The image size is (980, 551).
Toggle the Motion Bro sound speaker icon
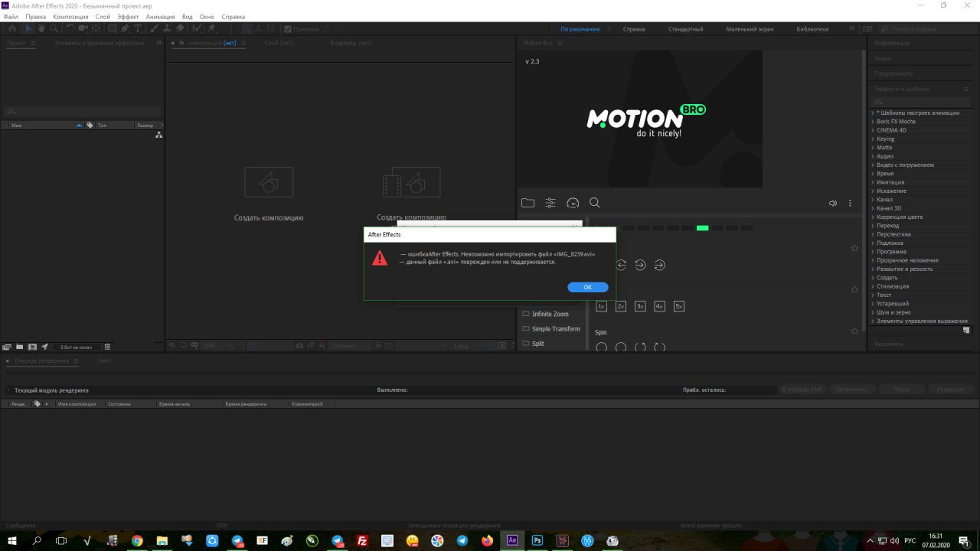click(833, 204)
